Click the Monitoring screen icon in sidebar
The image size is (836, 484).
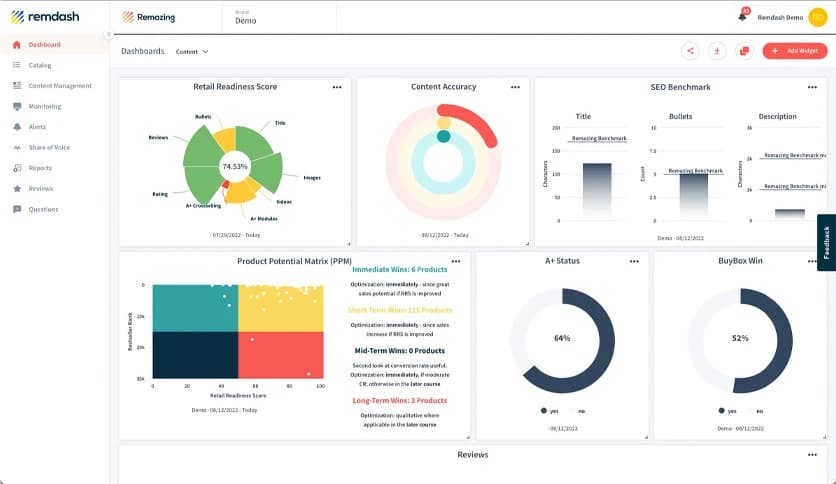point(17,106)
